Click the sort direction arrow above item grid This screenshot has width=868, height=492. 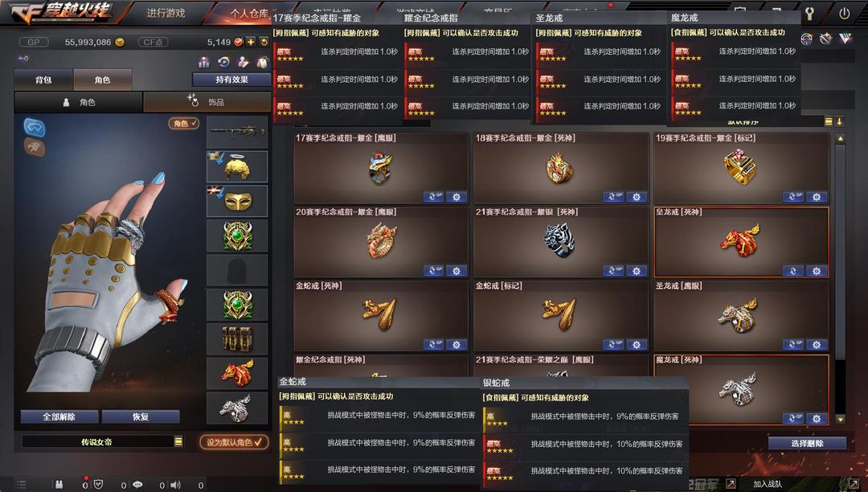[x=839, y=121]
